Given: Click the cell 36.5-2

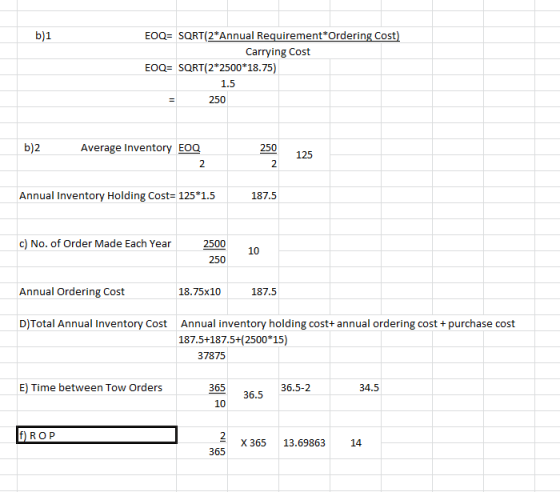Looking at the screenshot, I should tap(295, 388).
